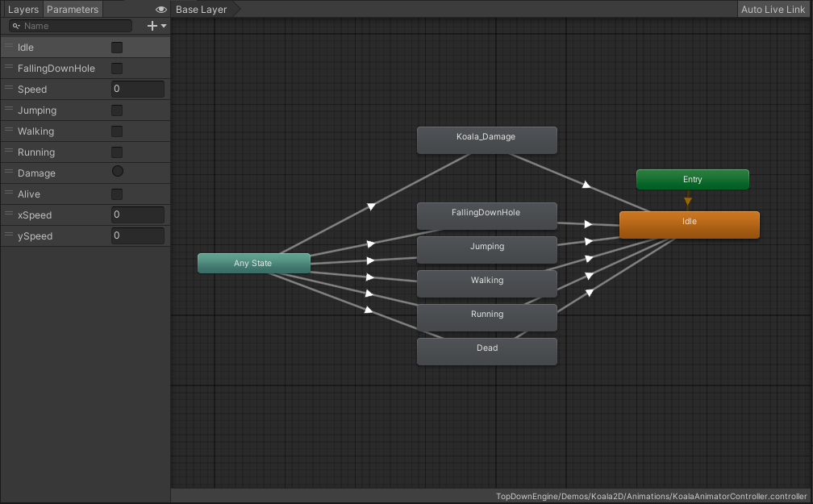Click drag handle icon beside Speed parameter
This screenshot has height=504, width=813.
click(x=9, y=89)
